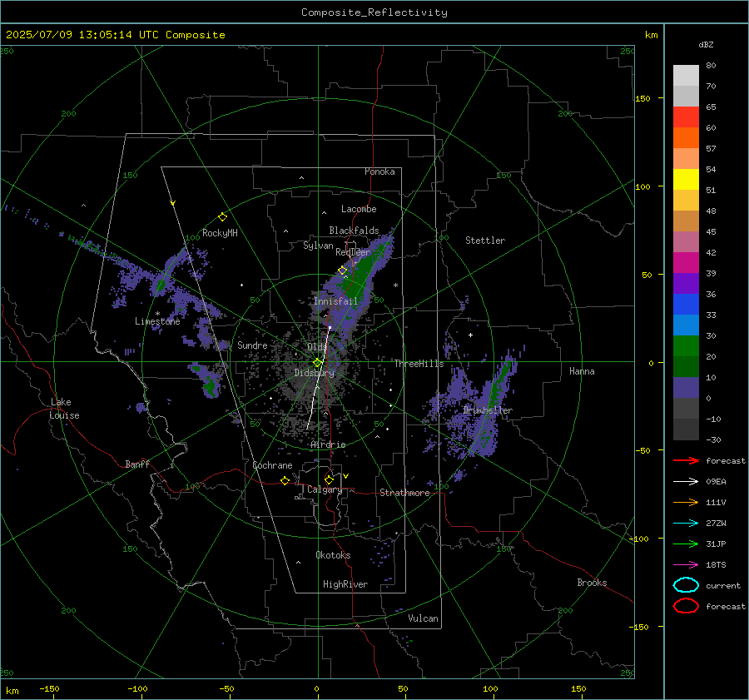Click the Innisfail city label
The width and height of the screenshot is (749, 700).
pyautogui.click(x=335, y=301)
